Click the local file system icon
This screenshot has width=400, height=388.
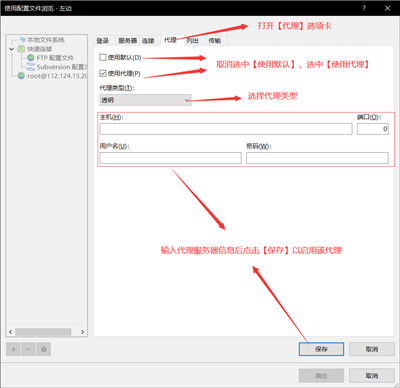pos(22,40)
